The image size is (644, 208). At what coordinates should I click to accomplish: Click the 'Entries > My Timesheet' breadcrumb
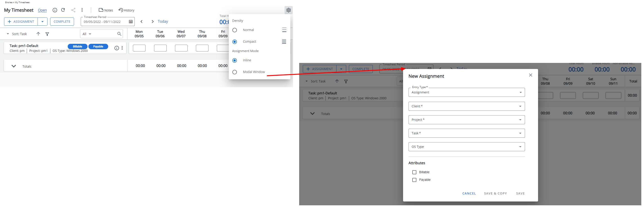click(x=17, y=2)
